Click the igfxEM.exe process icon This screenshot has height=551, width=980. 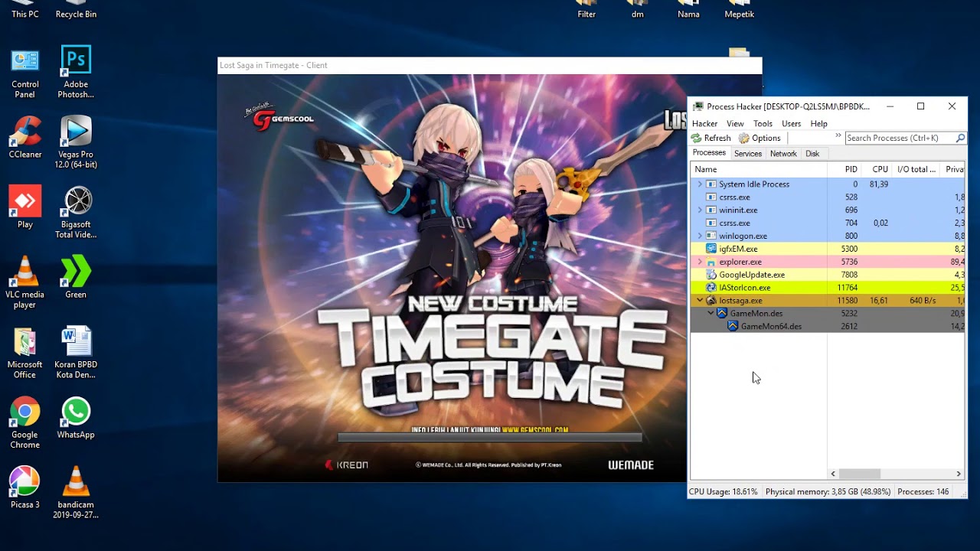(x=711, y=249)
